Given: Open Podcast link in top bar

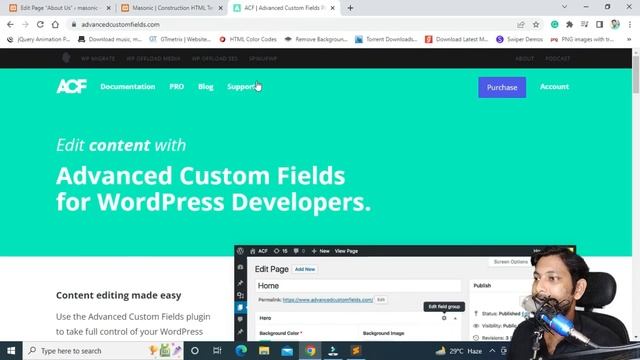Looking at the screenshot, I should tap(558, 59).
